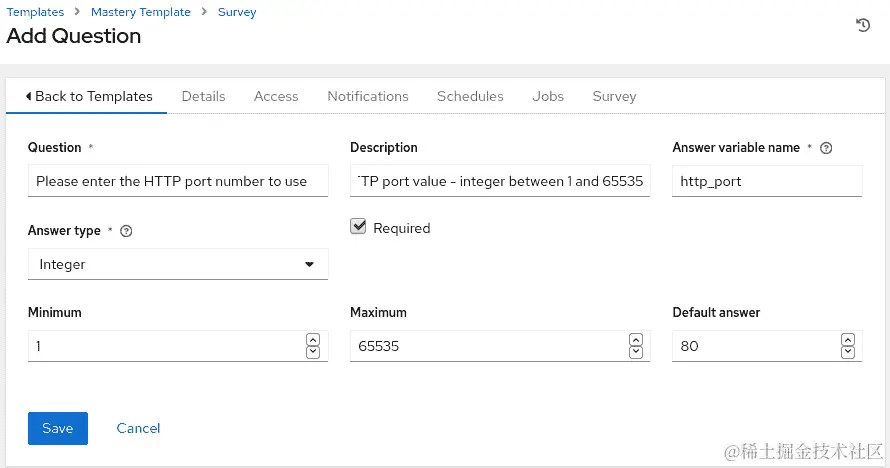890x468 pixels.
Task: Increase the Default answer with up arrow
Action: click(847, 340)
